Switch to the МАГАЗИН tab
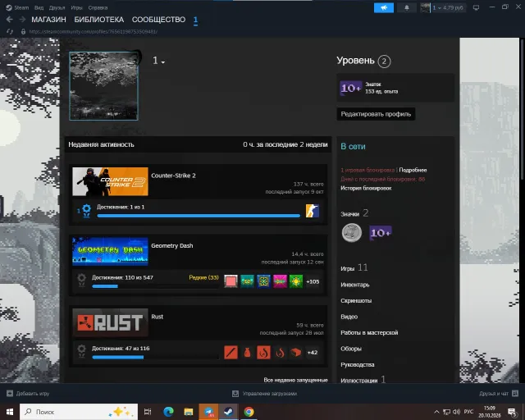The width and height of the screenshot is (525, 420). (48, 20)
